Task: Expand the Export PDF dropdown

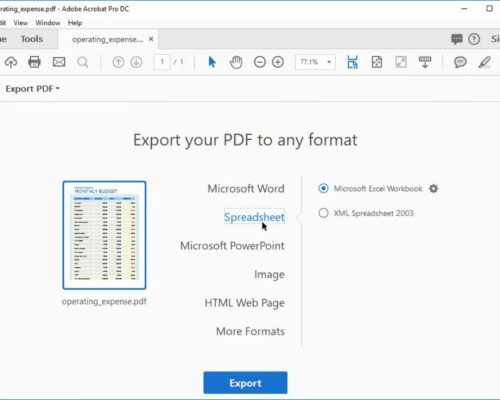Action: click(x=33, y=89)
